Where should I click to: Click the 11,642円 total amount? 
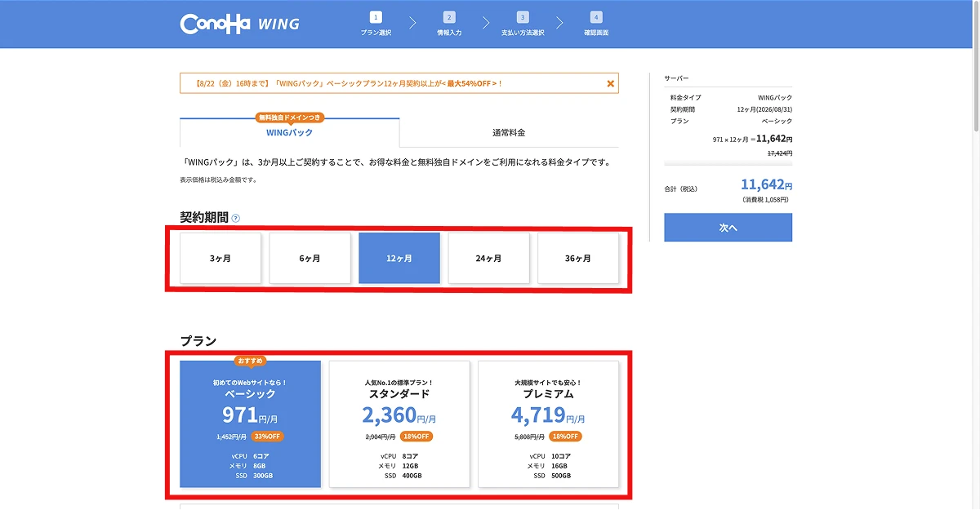(766, 184)
